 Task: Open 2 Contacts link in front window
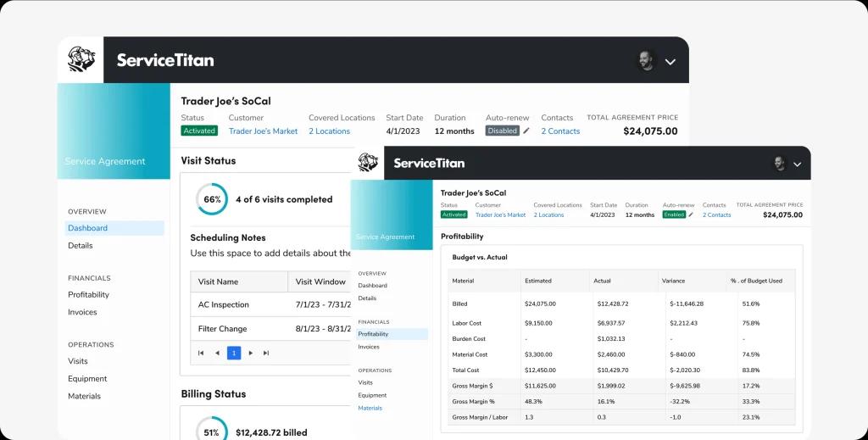(x=717, y=214)
